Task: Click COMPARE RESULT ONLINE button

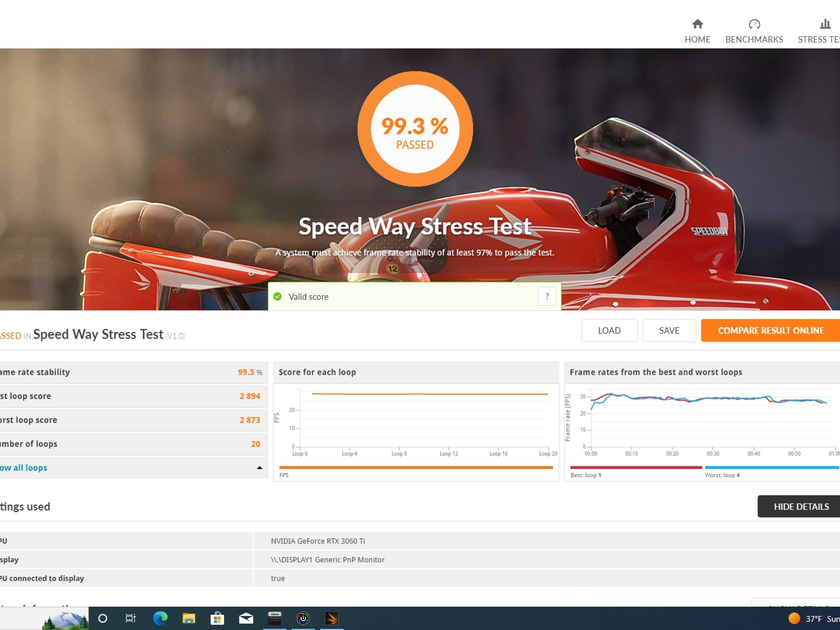Action: pos(771,331)
